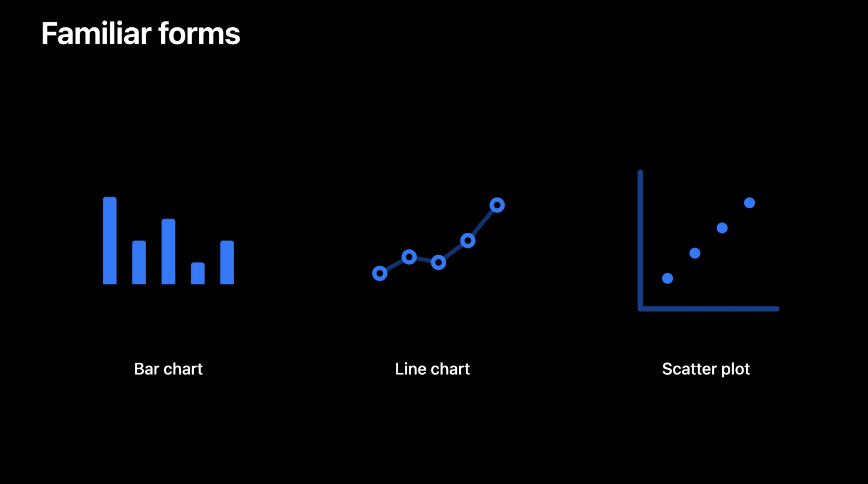Click the second data point of the line chart
The image size is (868, 484).
(x=409, y=257)
